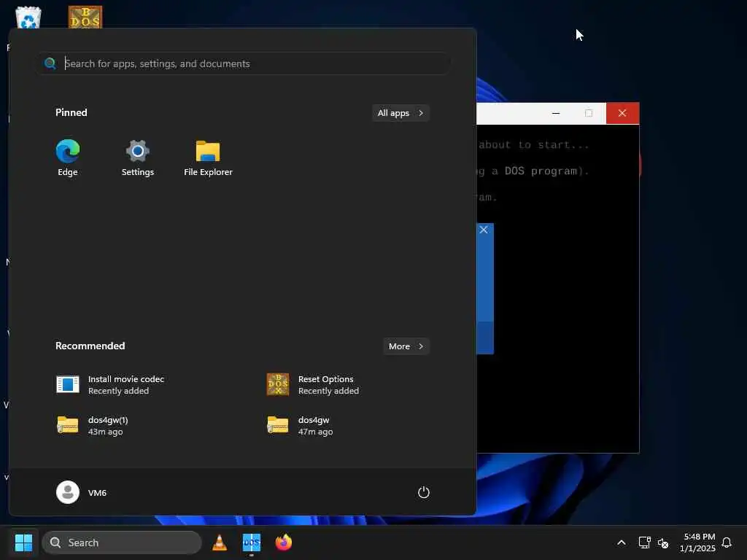Click the Windows Start button
The image size is (747, 560).
(x=23, y=542)
